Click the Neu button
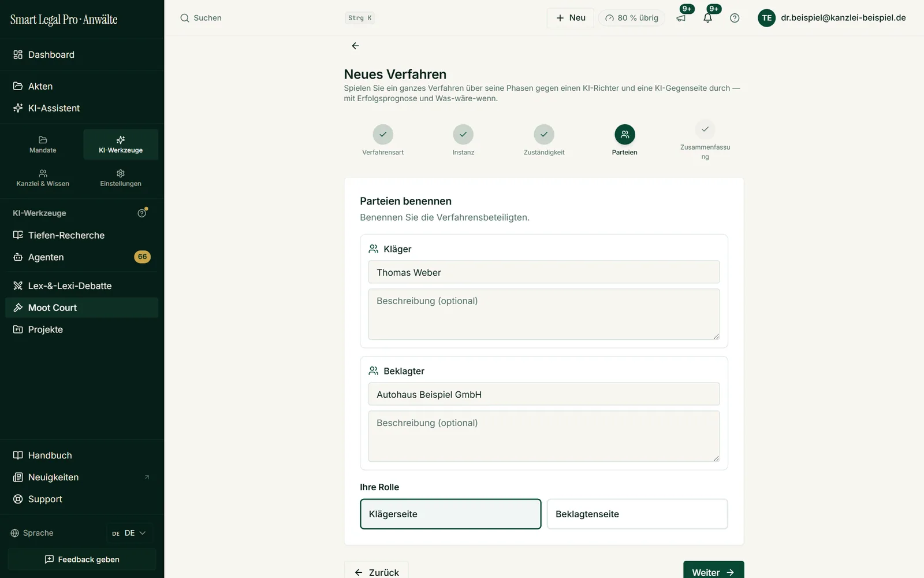The height and width of the screenshot is (578, 924). click(x=571, y=18)
